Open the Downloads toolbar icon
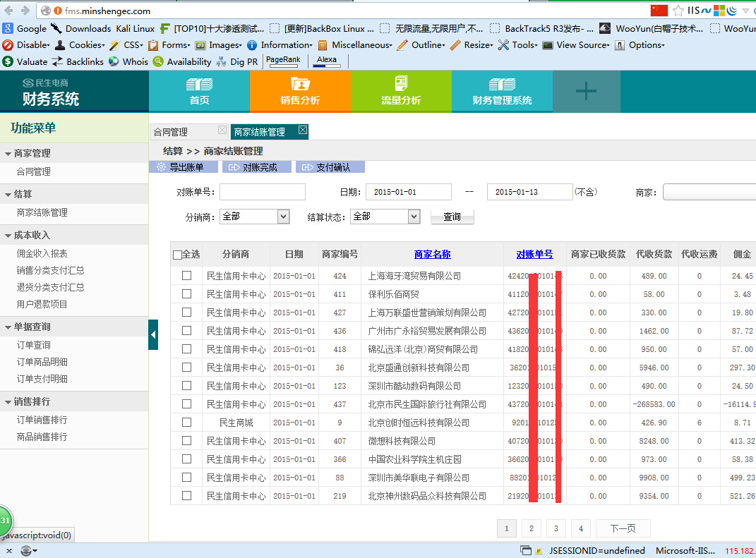This screenshot has height=558, width=756. (57, 28)
